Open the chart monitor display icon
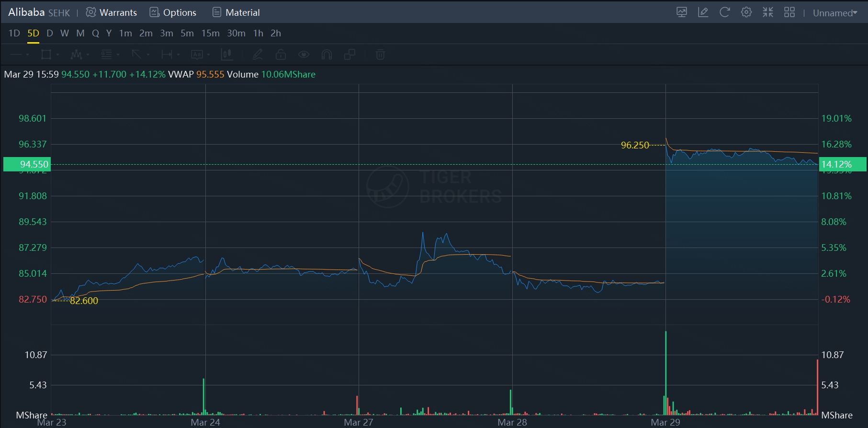The width and height of the screenshot is (868, 428). [682, 12]
